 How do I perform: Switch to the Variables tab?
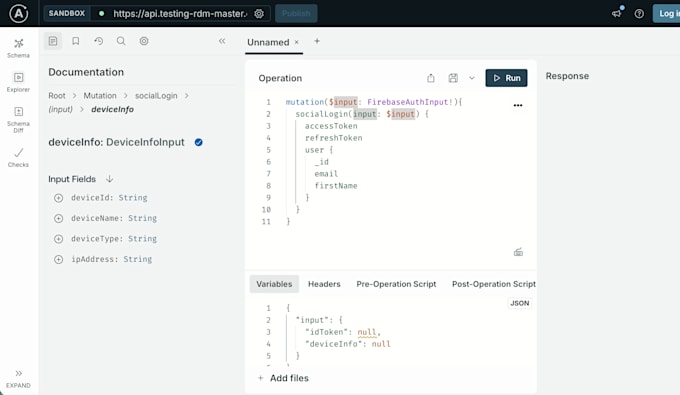point(274,284)
